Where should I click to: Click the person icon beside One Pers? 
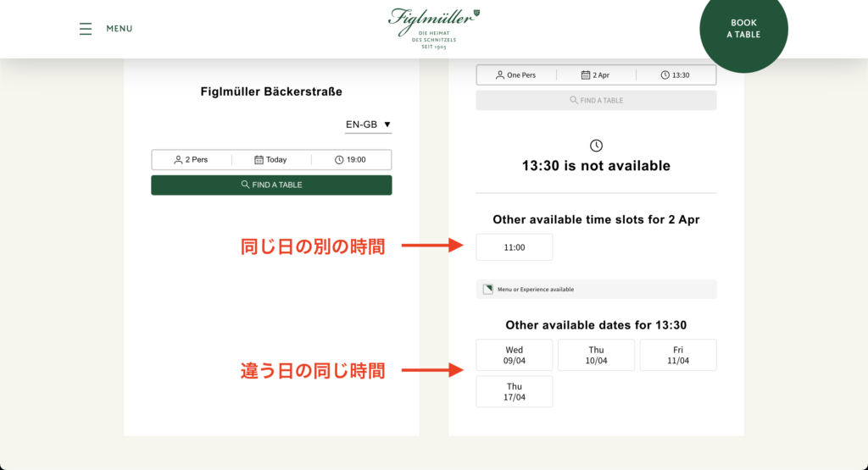(500, 75)
